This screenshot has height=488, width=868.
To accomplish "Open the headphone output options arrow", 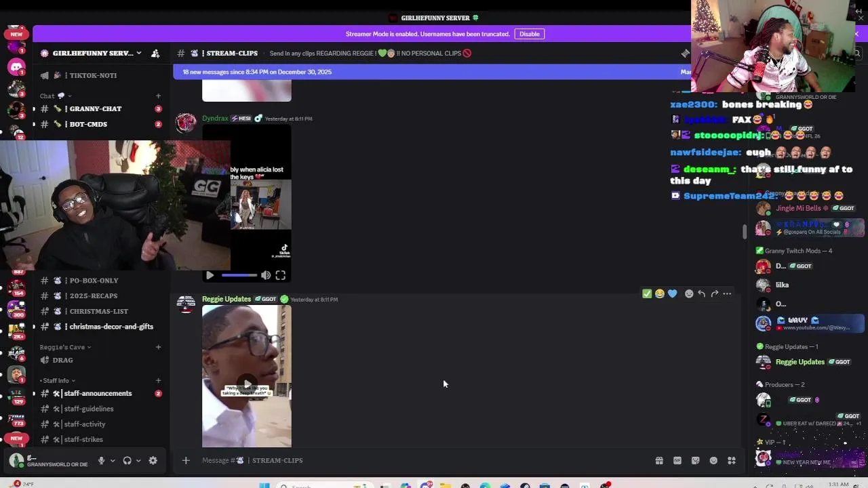I will 138,460.
